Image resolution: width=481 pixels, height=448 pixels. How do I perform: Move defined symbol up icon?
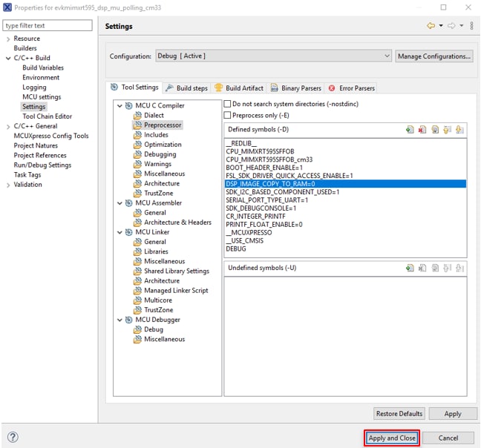448,130
